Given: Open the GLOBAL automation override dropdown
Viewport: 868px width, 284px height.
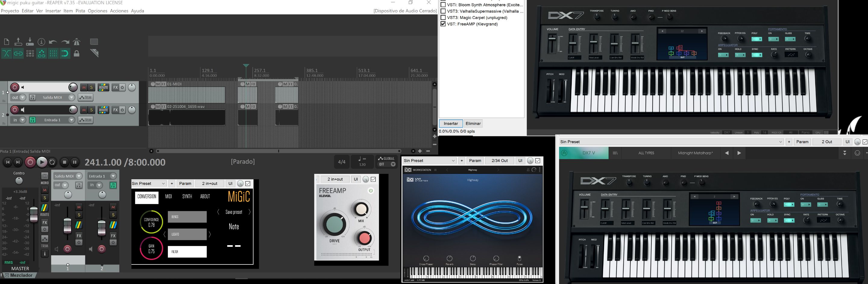Looking at the screenshot, I should click(393, 165).
